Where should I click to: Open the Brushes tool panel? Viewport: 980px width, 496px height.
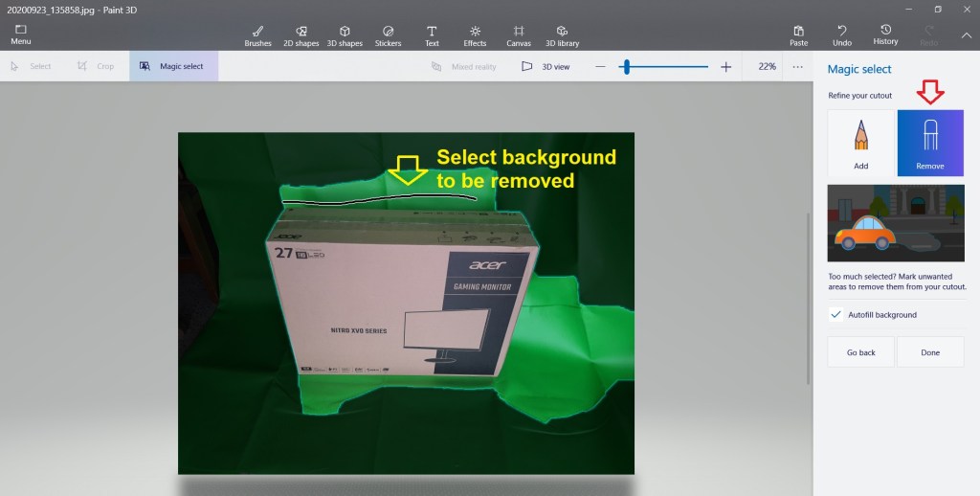pyautogui.click(x=257, y=35)
